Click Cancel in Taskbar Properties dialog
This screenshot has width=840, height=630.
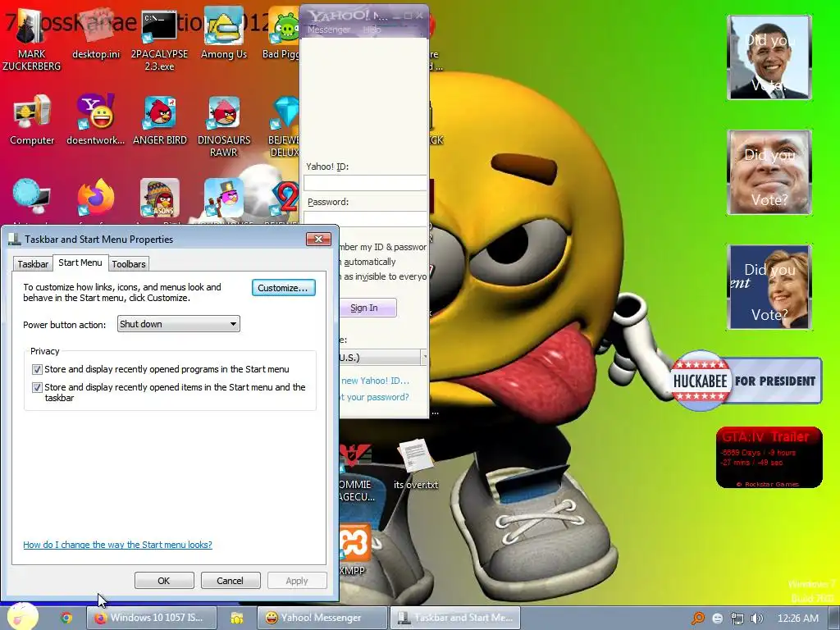pos(231,581)
